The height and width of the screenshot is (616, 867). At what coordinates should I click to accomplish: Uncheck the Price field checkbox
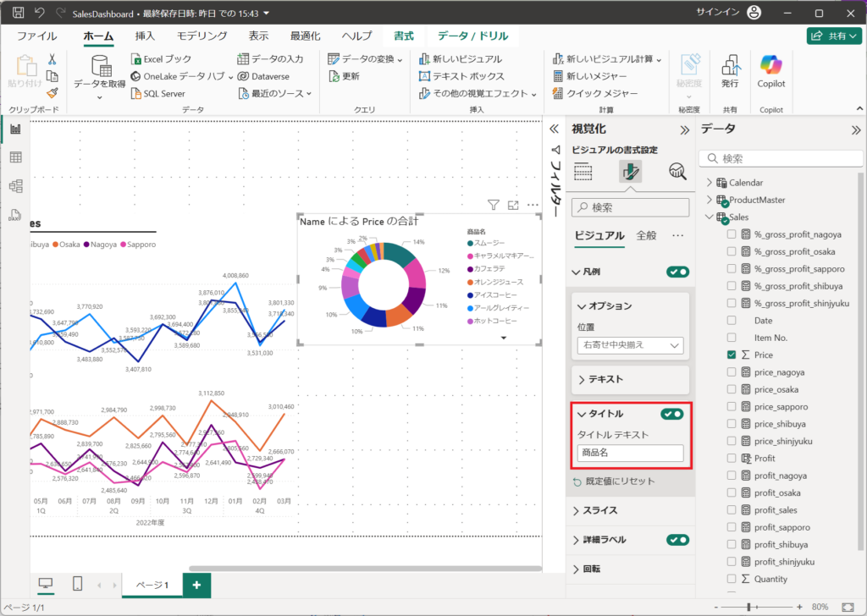pos(732,355)
